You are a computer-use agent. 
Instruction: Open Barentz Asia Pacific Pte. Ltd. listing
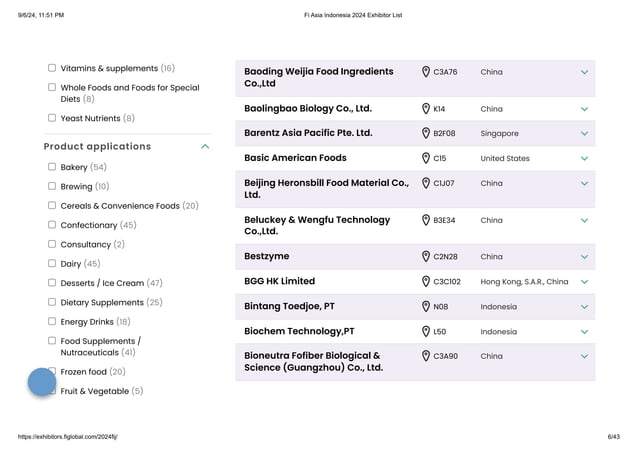click(308, 133)
